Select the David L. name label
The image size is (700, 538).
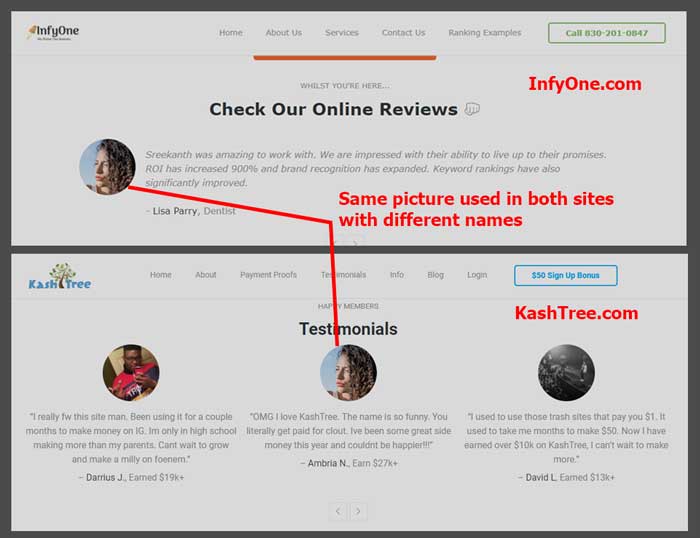click(x=541, y=477)
